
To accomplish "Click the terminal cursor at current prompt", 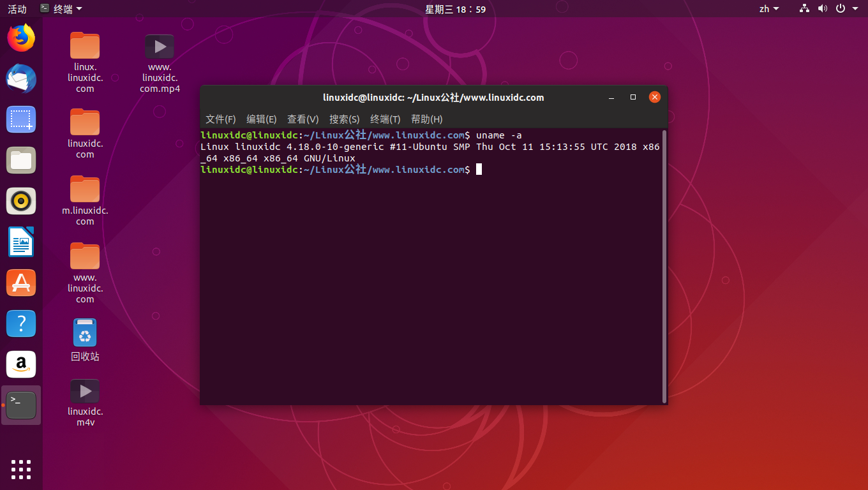I will click(479, 169).
